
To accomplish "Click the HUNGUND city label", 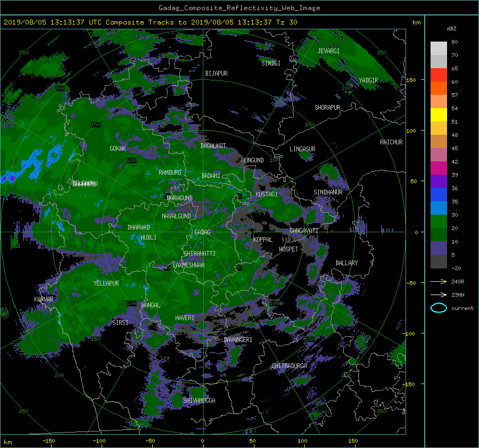I will click(252, 160).
